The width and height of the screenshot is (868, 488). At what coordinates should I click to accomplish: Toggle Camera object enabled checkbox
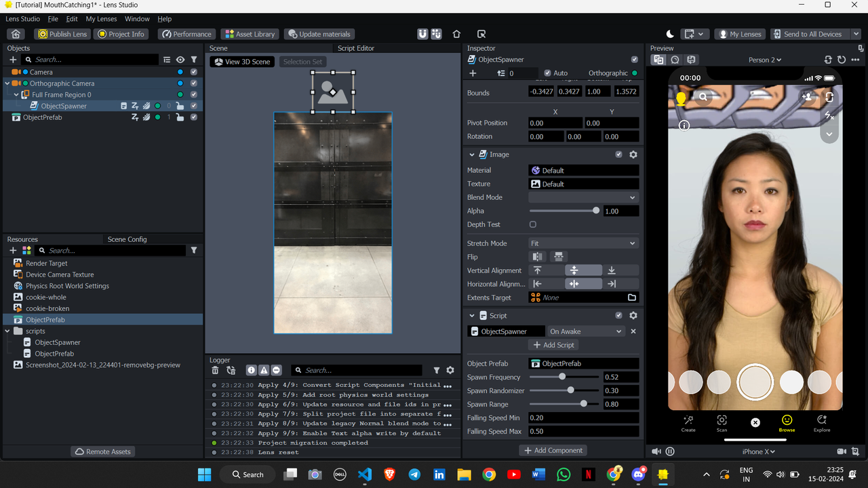click(194, 72)
